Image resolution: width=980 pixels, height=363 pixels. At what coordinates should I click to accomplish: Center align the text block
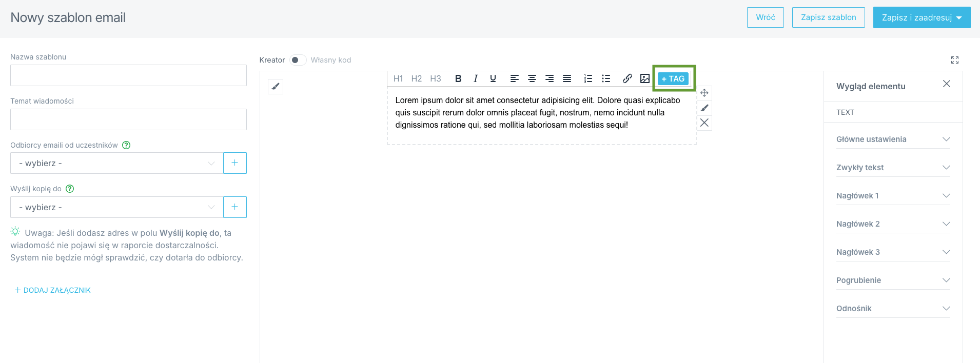(532, 78)
